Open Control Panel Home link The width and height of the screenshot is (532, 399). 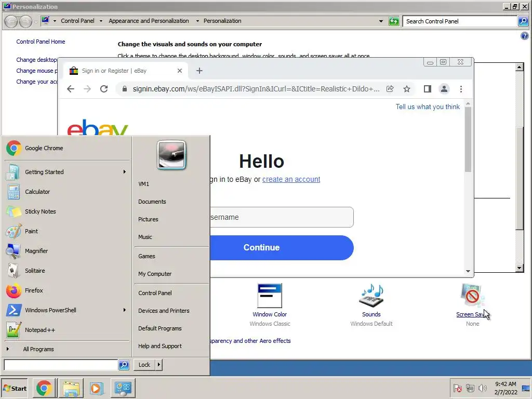tap(41, 42)
